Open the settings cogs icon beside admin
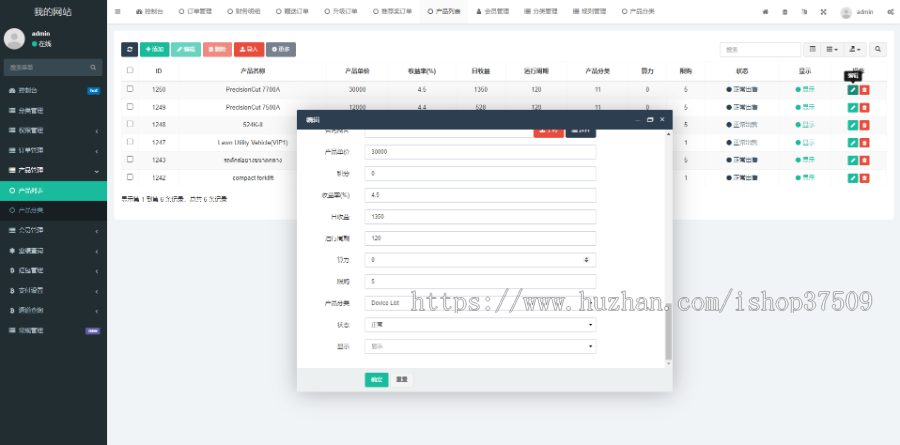 click(x=890, y=11)
